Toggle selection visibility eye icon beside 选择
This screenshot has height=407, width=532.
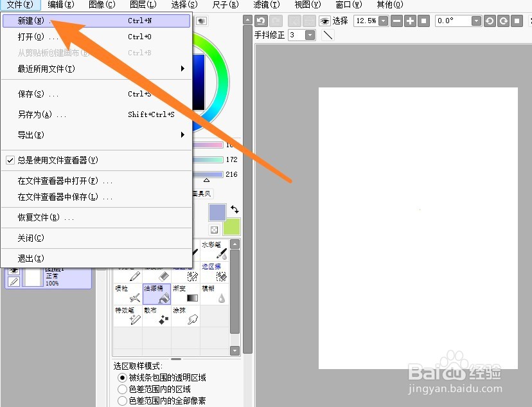(324, 21)
